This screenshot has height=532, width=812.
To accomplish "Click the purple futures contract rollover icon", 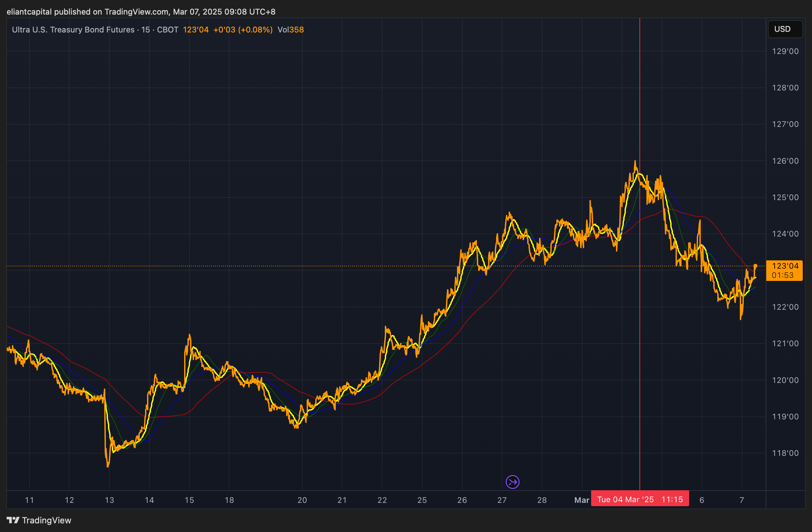I will tap(512, 482).
